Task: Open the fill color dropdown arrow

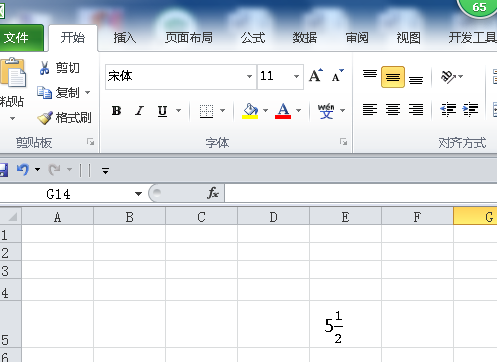Action: point(265,110)
